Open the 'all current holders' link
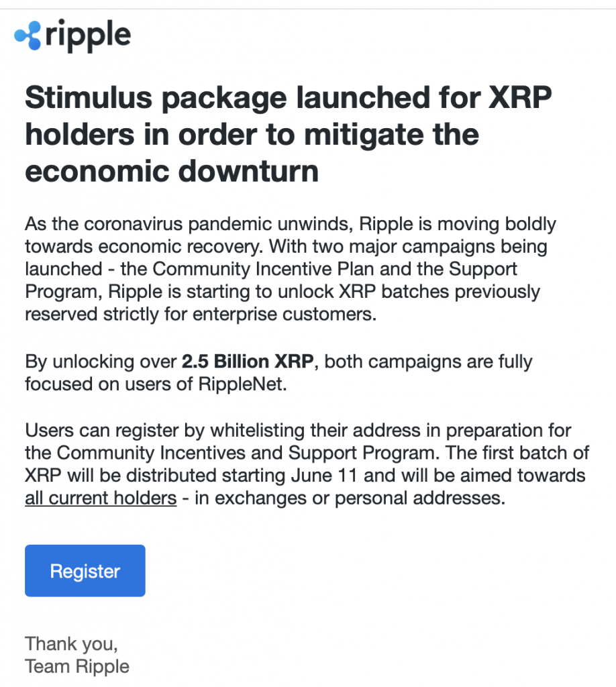Image resolution: width=616 pixels, height=687 pixels. pyautogui.click(x=100, y=498)
